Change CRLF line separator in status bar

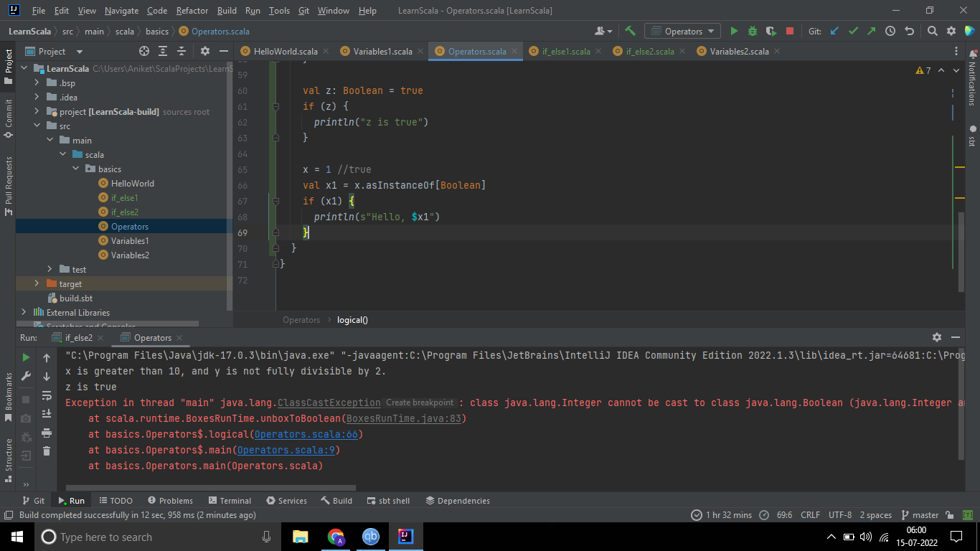pyautogui.click(x=810, y=515)
